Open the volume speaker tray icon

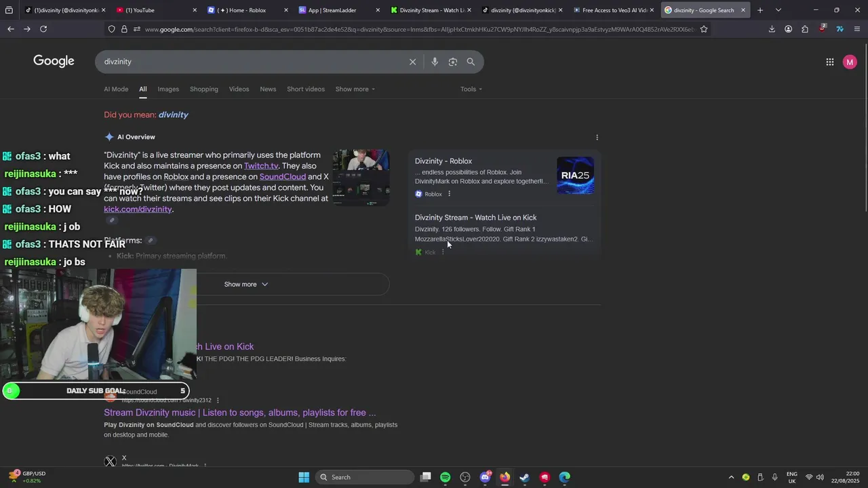coord(821,477)
